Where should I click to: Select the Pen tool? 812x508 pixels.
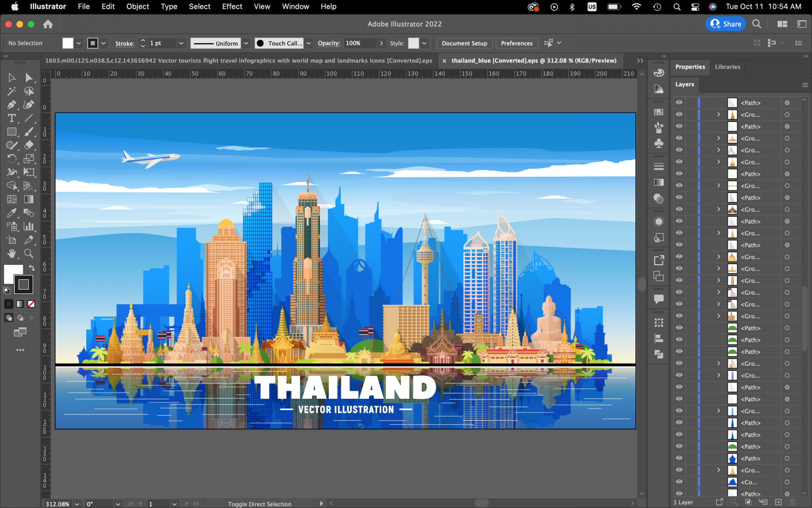(x=11, y=105)
